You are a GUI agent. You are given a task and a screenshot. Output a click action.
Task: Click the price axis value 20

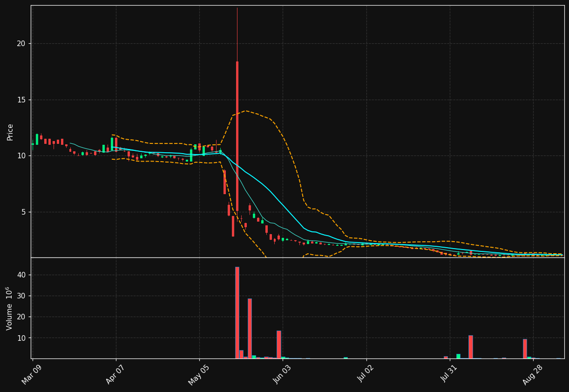21,44
